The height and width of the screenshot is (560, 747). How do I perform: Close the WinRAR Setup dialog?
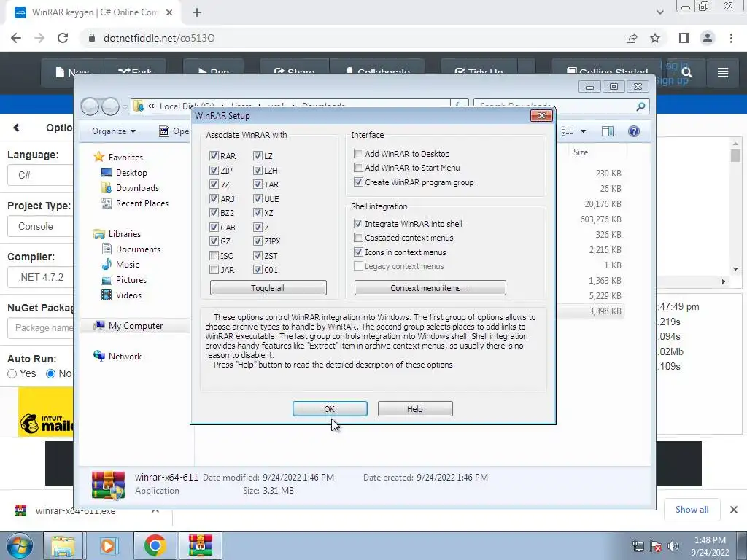541,115
